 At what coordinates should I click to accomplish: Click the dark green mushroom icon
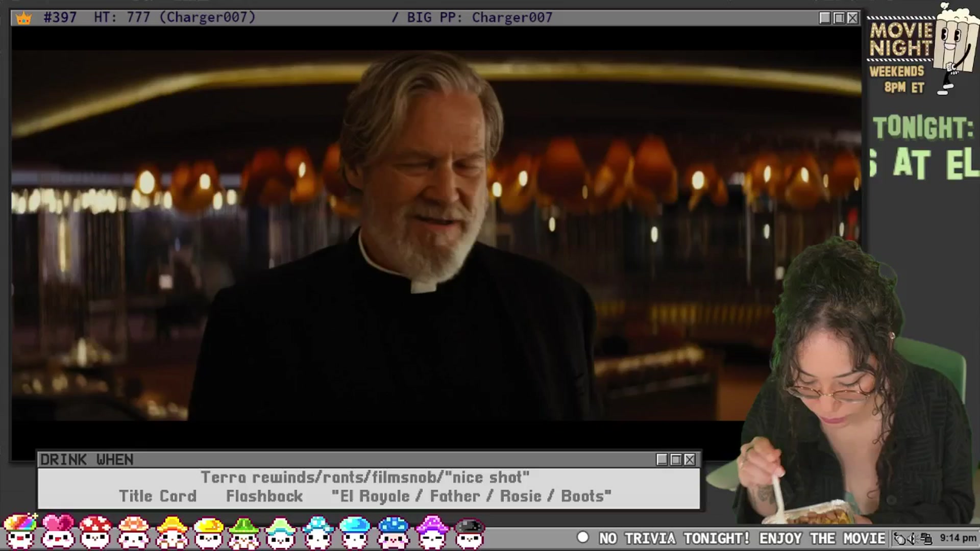pos(244,532)
